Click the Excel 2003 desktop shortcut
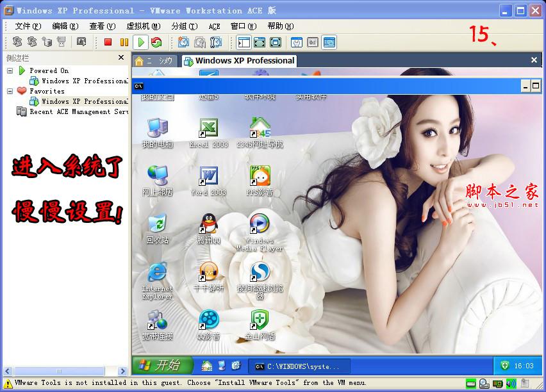 (x=208, y=133)
